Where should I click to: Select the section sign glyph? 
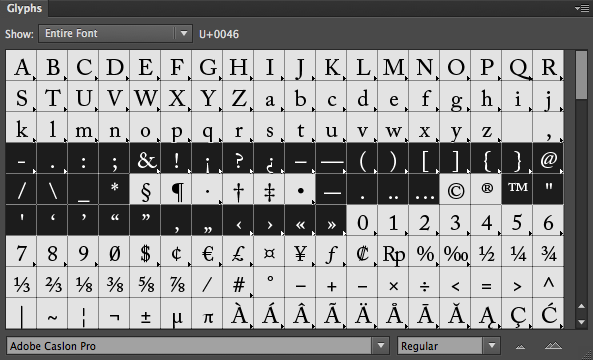click(145, 189)
